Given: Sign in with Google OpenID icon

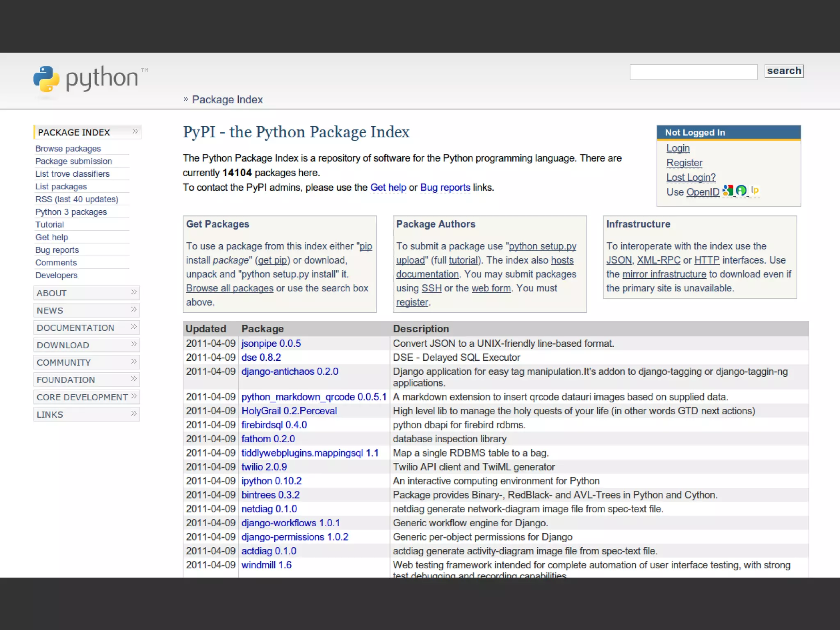Looking at the screenshot, I should [728, 191].
